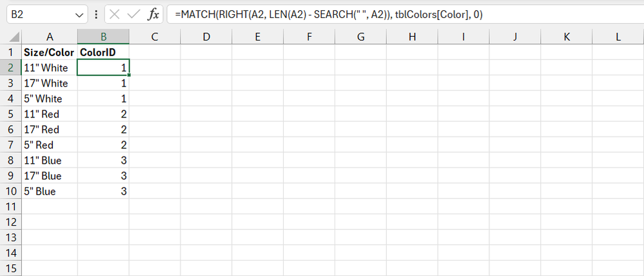
Task: Click the fill handle of cell B2
Action: click(130, 75)
